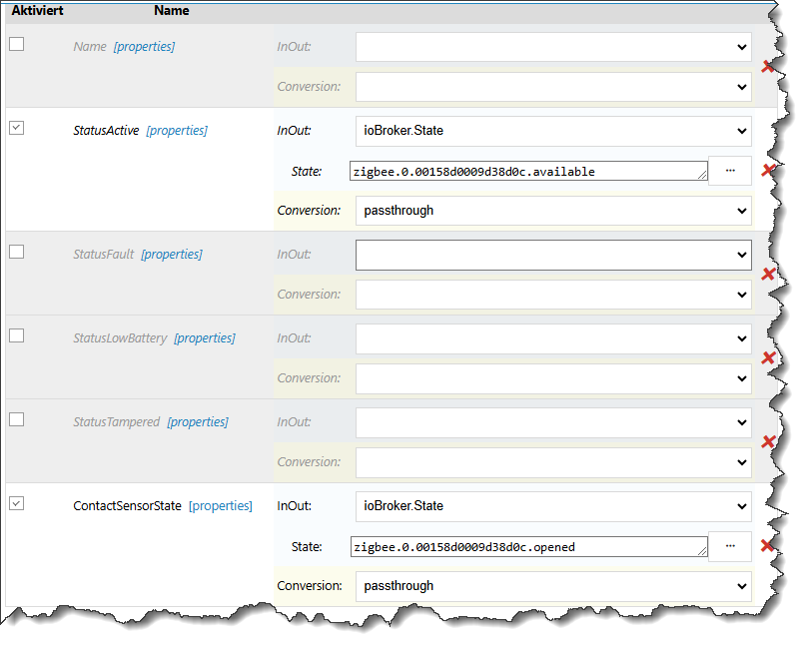Tick the StatusLowBattery checkbox
The height and width of the screenshot is (649, 812).
(x=17, y=335)
